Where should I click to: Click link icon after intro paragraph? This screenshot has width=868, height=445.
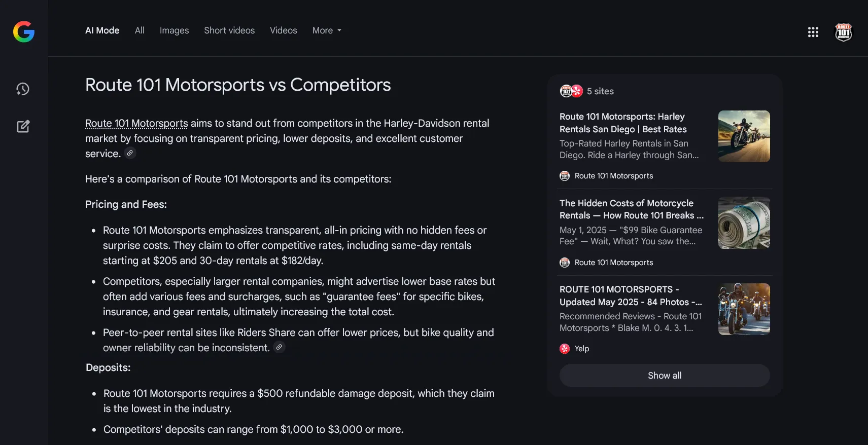point(130,153)
